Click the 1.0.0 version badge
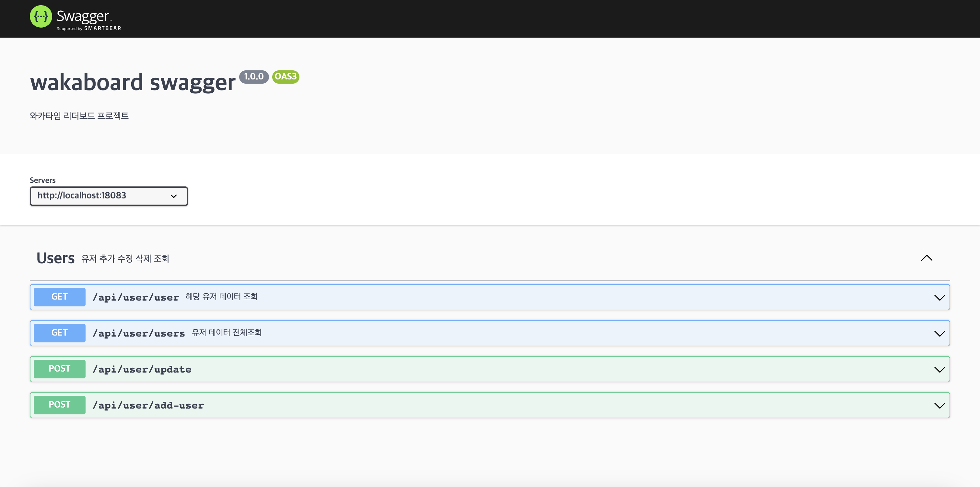The image size is (980, 487). (x=254, y=77)
